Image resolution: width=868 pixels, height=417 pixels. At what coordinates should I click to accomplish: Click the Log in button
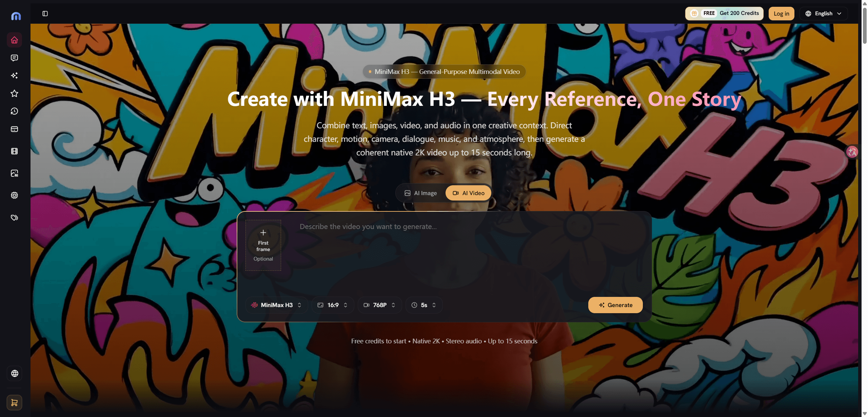pyautogui.click(x=781, y=14)
